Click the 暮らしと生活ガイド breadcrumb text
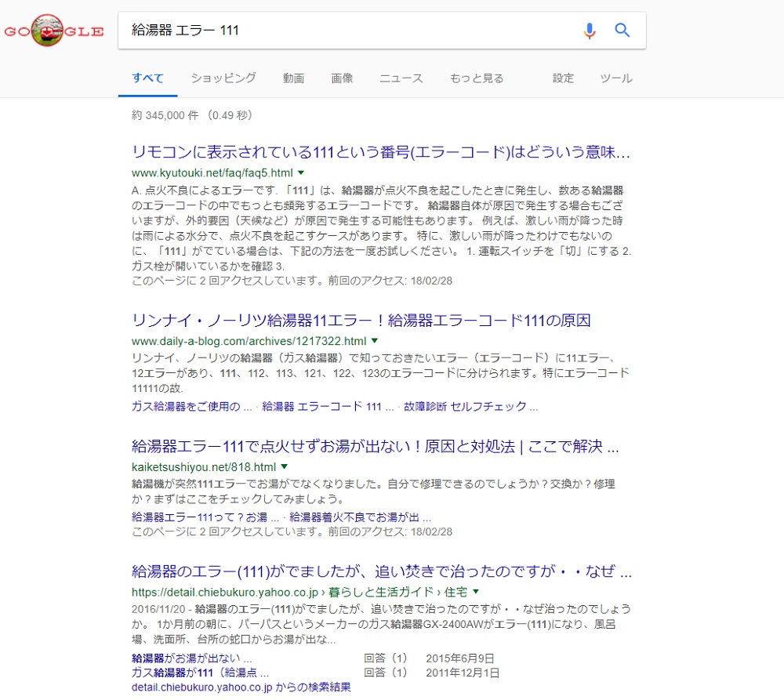784x700 pixels. (381, 593)
